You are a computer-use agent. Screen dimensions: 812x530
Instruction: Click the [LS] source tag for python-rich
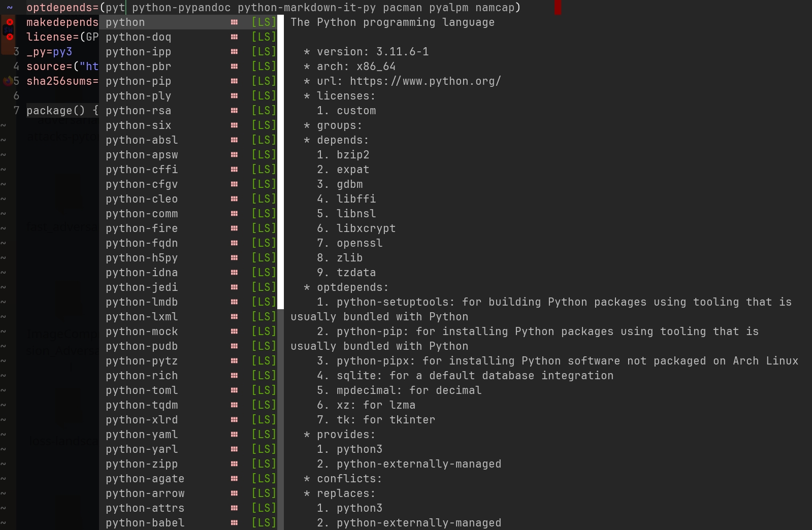coord(264,376)
